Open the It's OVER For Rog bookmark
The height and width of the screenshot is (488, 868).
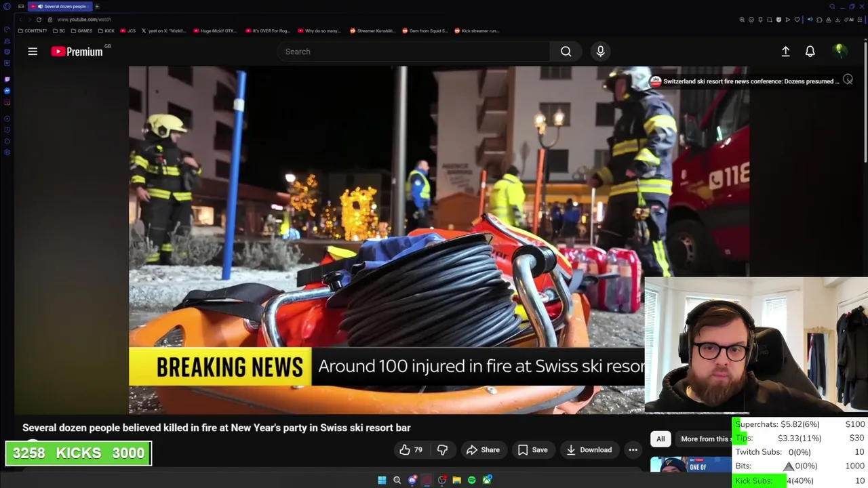pos(268,30)
